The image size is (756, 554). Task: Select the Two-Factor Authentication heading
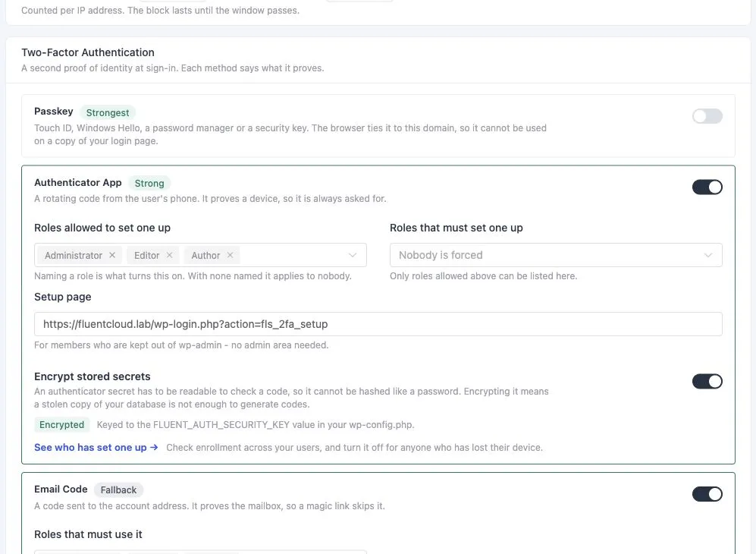coord(88,52)
